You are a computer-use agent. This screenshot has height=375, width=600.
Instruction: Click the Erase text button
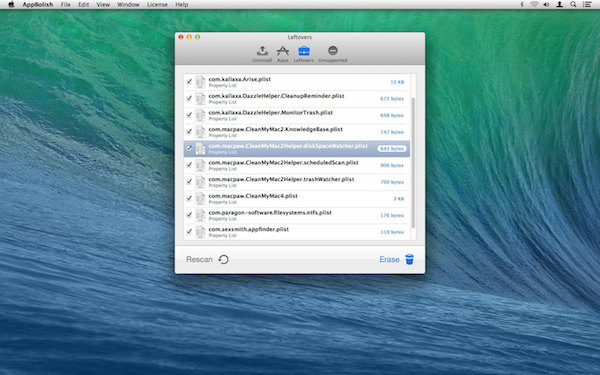[389, 259]
